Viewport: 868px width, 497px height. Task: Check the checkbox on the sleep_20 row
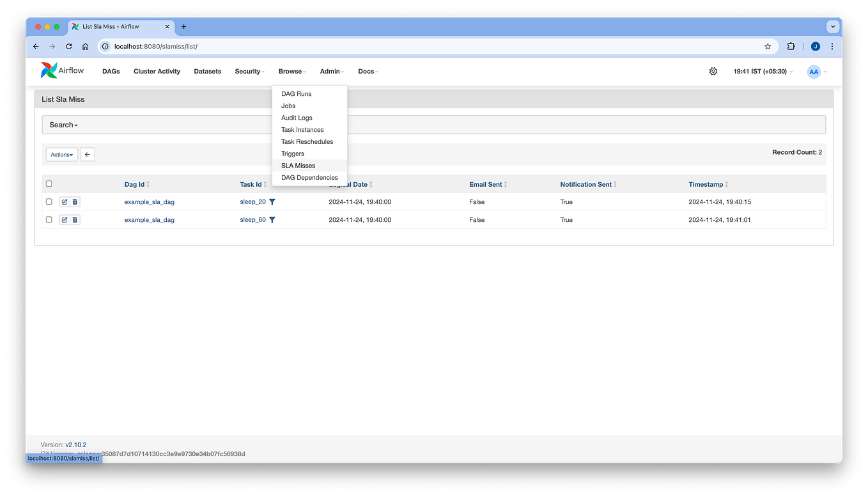[49, 201]
